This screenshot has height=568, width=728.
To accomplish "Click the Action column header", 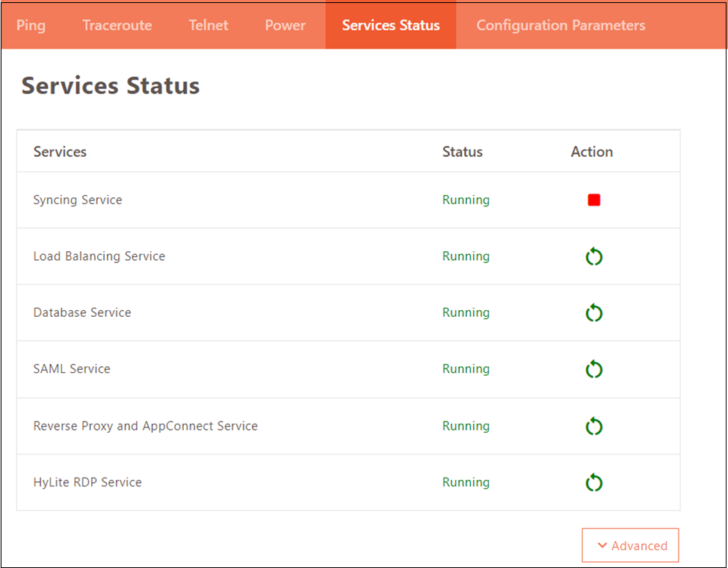I will [x=592, y=152].
